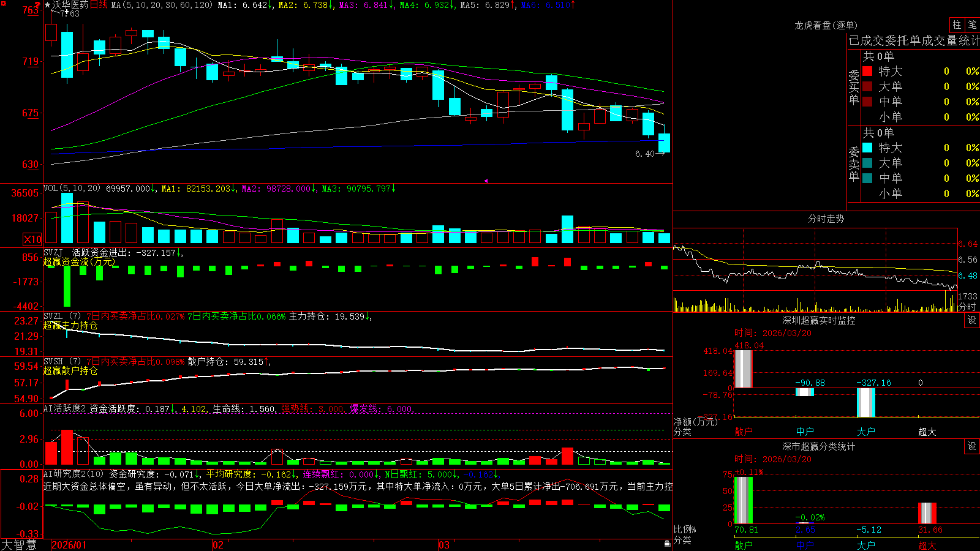Click the 爆发线: 6.000 label
The image size is (980, 551).
pyautogui.click(x=382, y=408)
